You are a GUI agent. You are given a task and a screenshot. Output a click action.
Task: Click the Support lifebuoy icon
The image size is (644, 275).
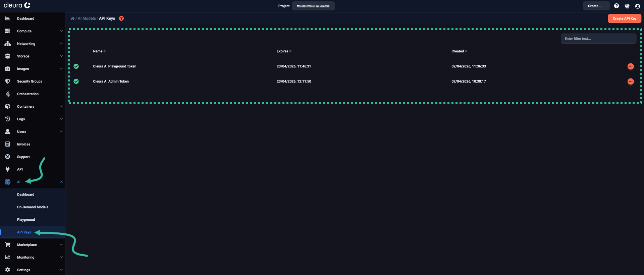pyautogui.click(x=7, y=157)
